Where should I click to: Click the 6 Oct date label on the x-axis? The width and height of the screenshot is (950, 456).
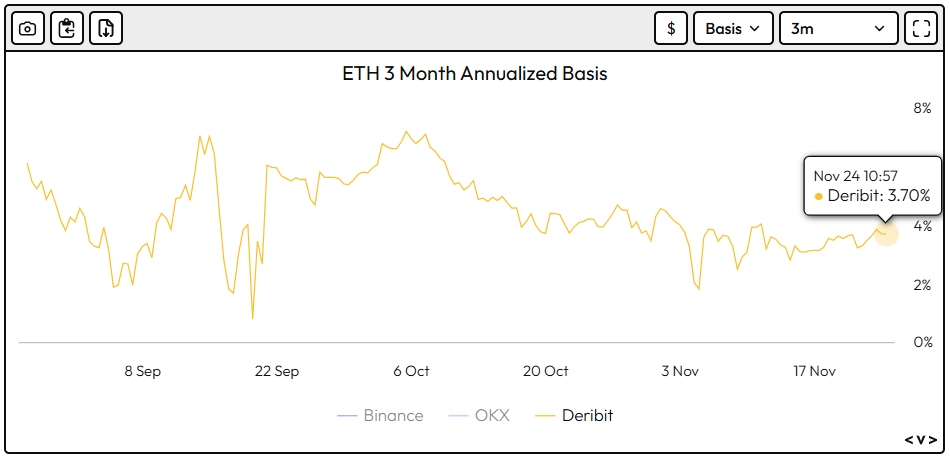pyautogui.click(x=411, y=371)
